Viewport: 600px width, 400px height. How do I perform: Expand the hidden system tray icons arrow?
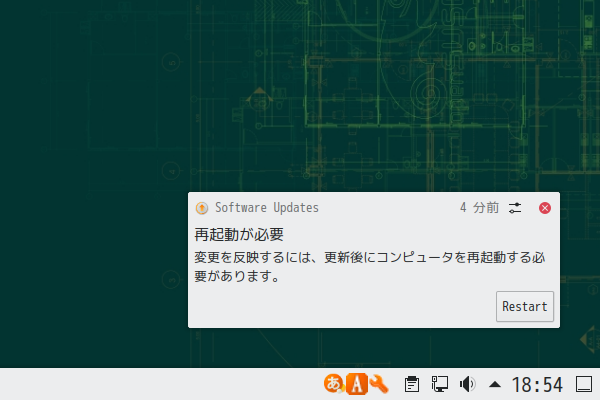495,384
